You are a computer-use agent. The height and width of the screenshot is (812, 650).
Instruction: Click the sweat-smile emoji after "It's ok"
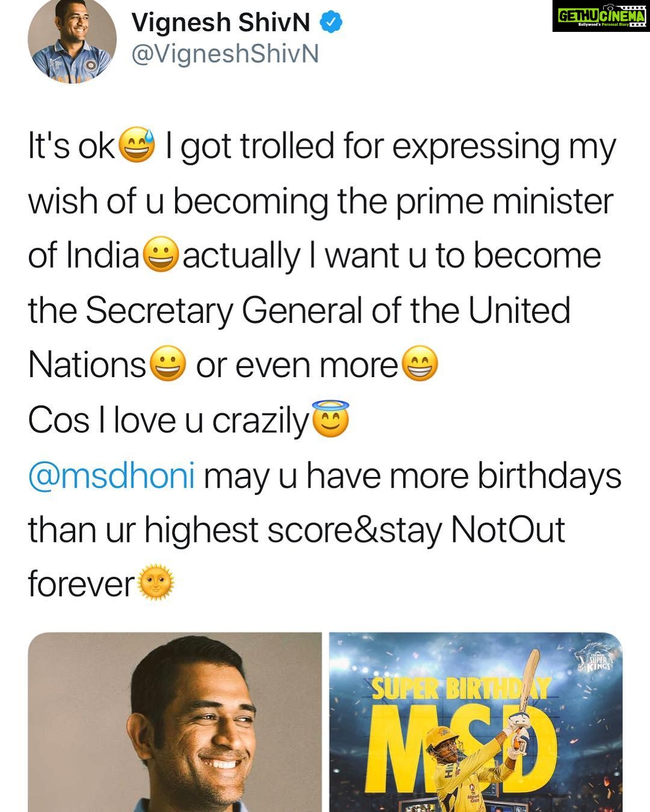tap(137, 146)
